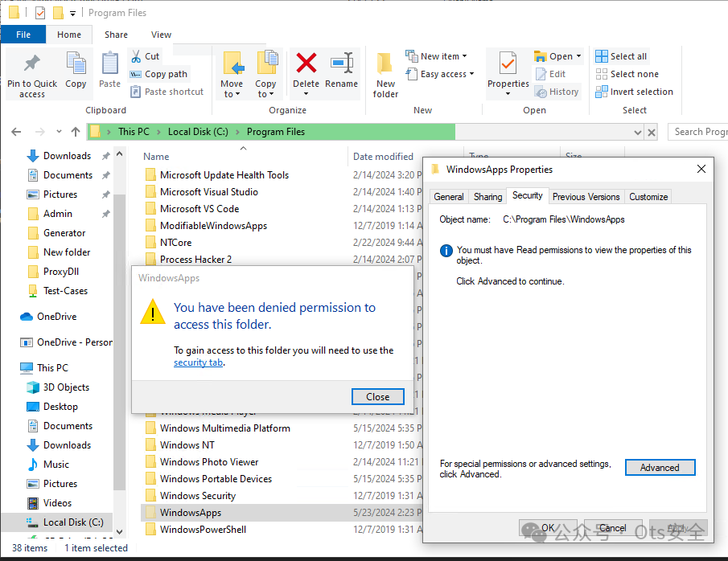
Task: Create a New folder from ribbon
Action: click(385, 75)
